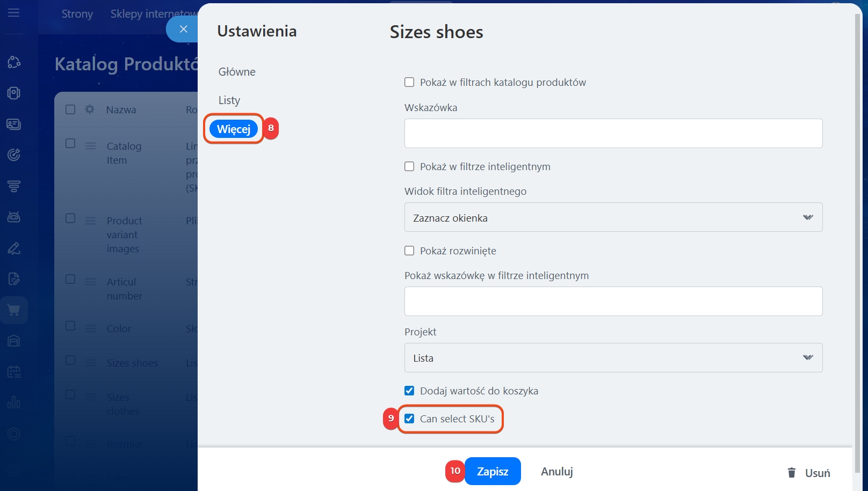The width and height of the screenshot is (868, 491).
Task: Click into the Wskazówka text field
Action: [x=613, y=134]
